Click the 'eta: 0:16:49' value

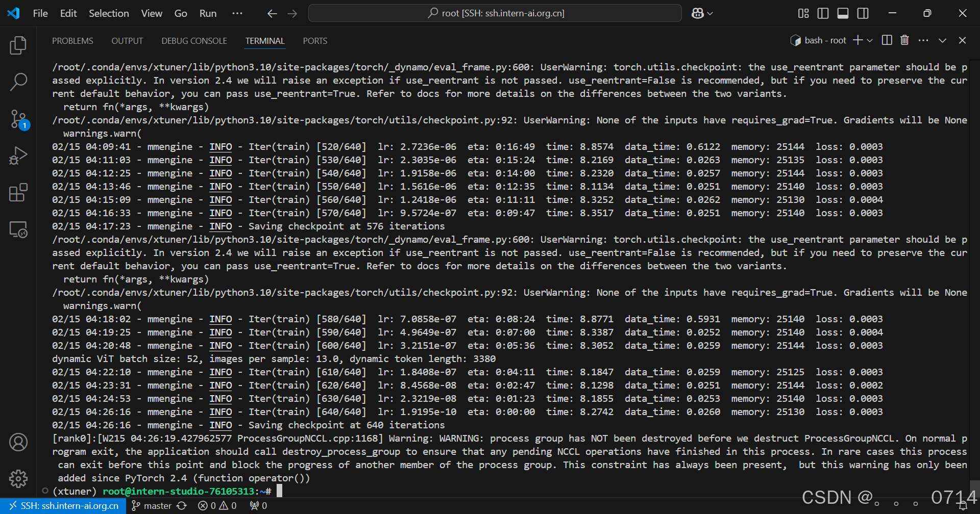501,147
